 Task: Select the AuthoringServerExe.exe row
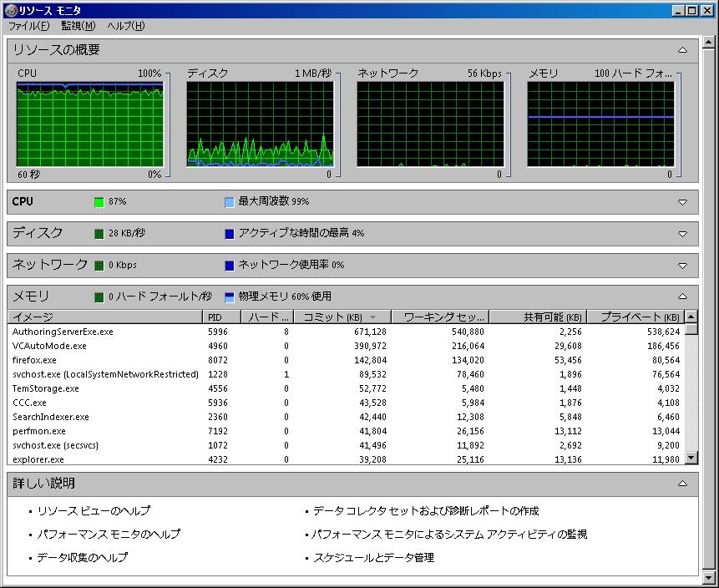pyautogui.click(x=347, y=332)
